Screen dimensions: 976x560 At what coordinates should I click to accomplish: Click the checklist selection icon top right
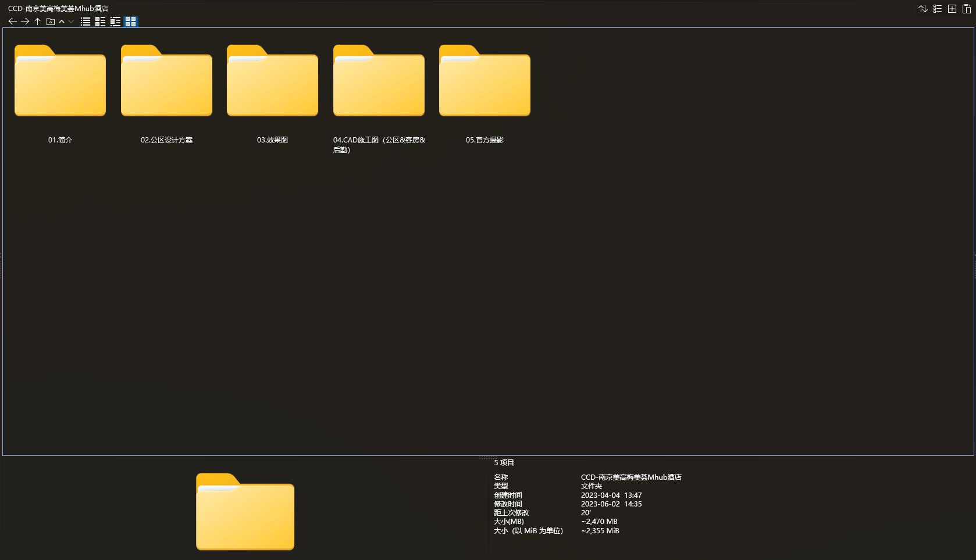point(938,9)
